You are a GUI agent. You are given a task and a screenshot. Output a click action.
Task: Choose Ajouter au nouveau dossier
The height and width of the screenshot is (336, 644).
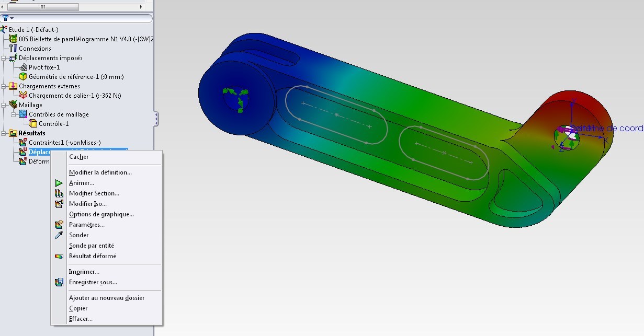coord(106,298)
